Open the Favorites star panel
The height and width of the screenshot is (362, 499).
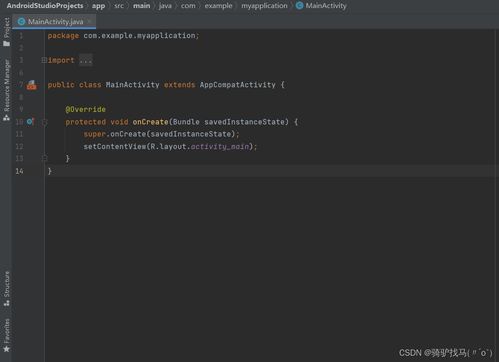click(x=6, y=335)
